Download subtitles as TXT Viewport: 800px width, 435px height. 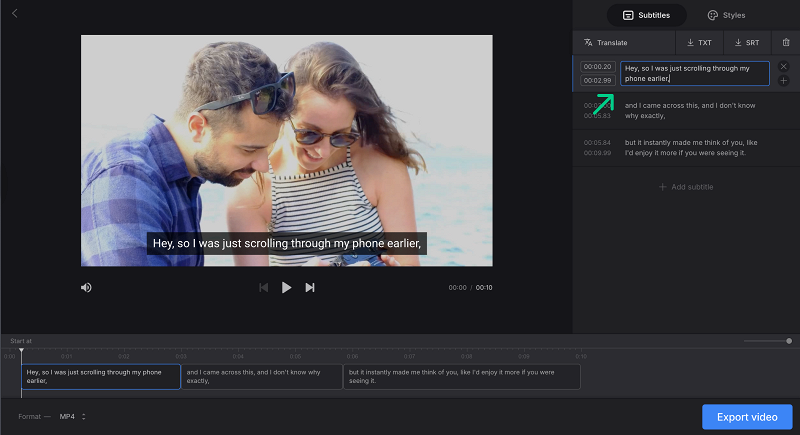tap(699, 43)
